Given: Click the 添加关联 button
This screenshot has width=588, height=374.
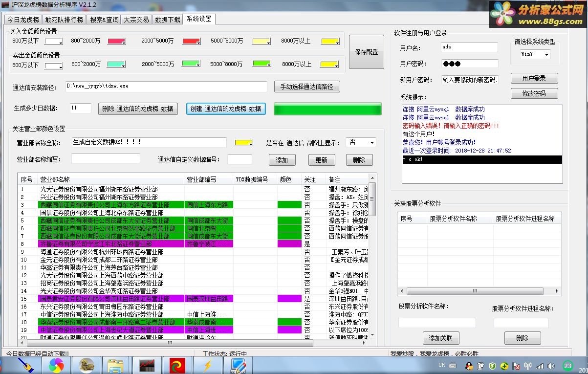Looking at the screenshot, I should (x=441, y=338).
